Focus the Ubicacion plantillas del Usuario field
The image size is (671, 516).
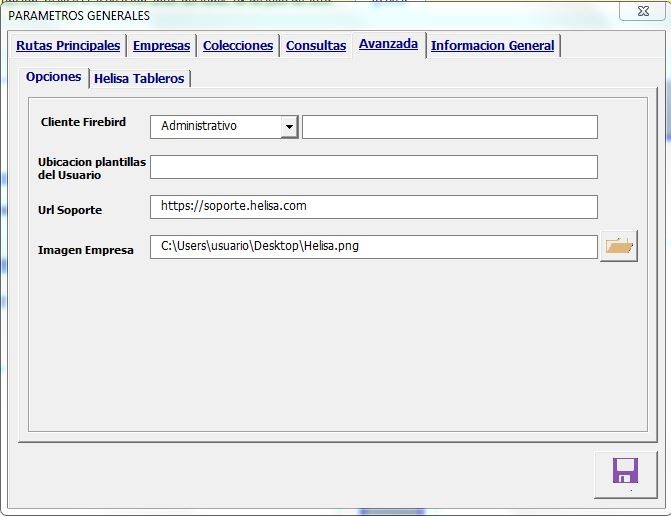(x=373, y=167)
